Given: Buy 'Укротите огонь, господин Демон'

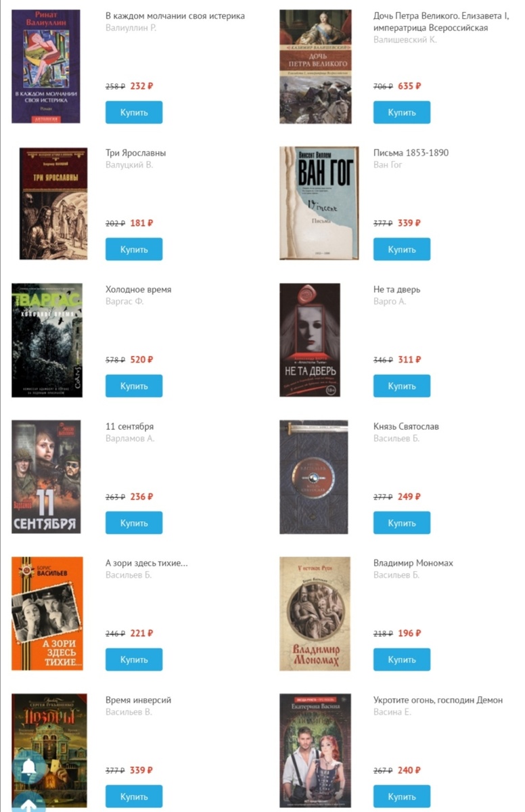Looking at the screenshot, I should [402, 796].
